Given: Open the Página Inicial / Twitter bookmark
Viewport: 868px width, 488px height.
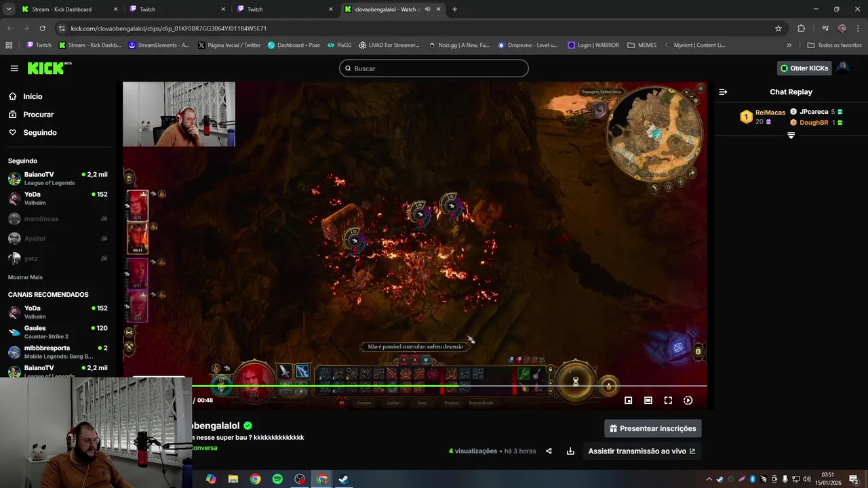Looking at the screenshot, I should 229,45.
